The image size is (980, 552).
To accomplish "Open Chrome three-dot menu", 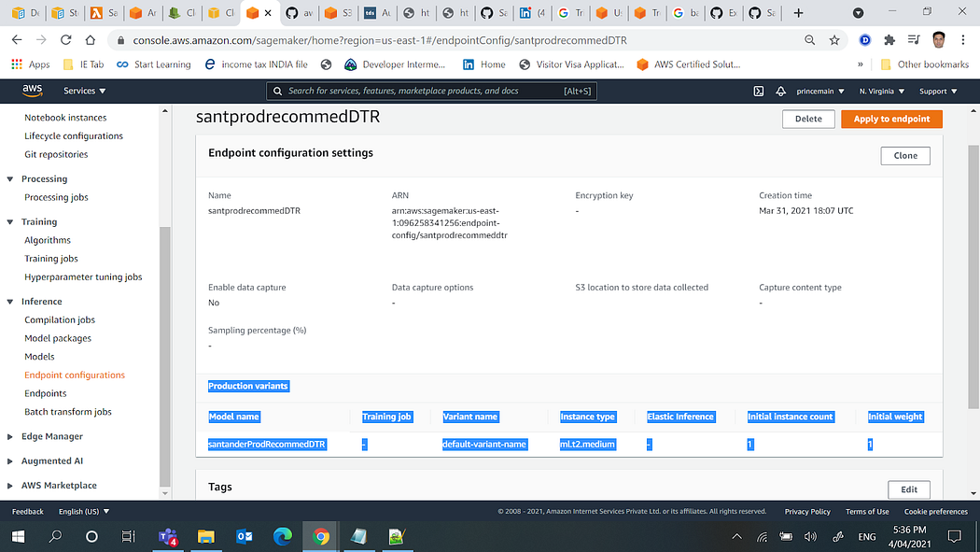I will [963, 40].
